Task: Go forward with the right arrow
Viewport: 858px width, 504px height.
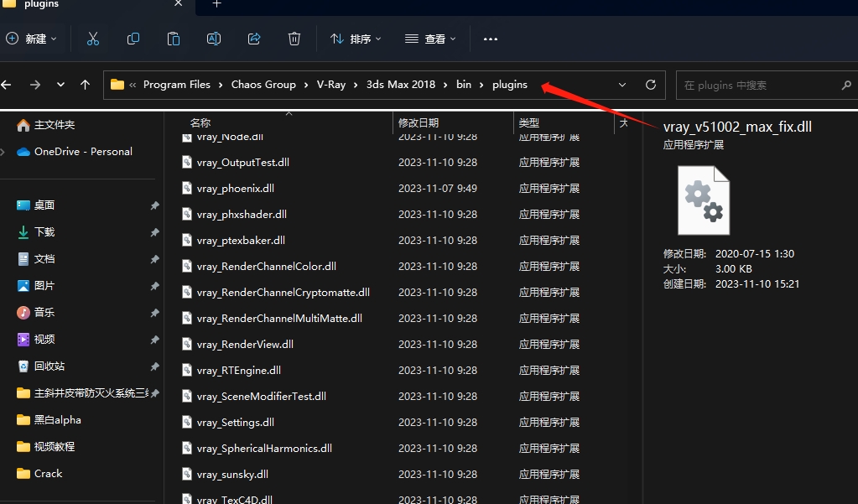Action: [35, 85]
